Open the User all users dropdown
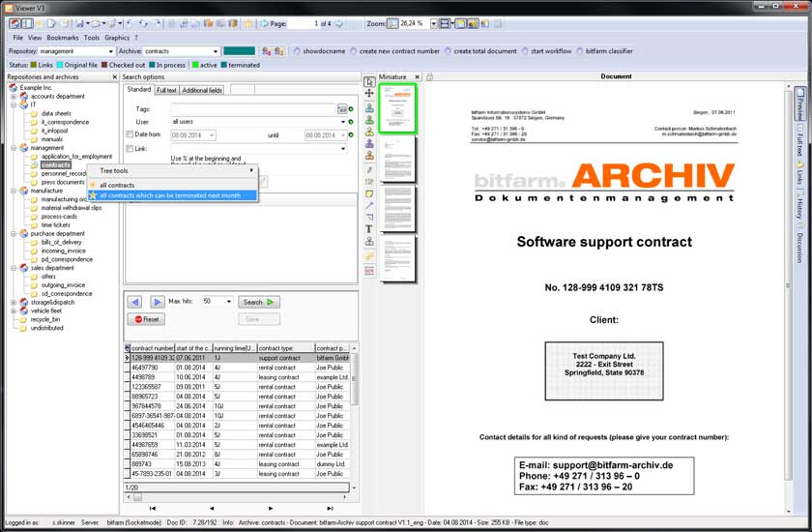The image size is (812, 532). coord(343,122)
